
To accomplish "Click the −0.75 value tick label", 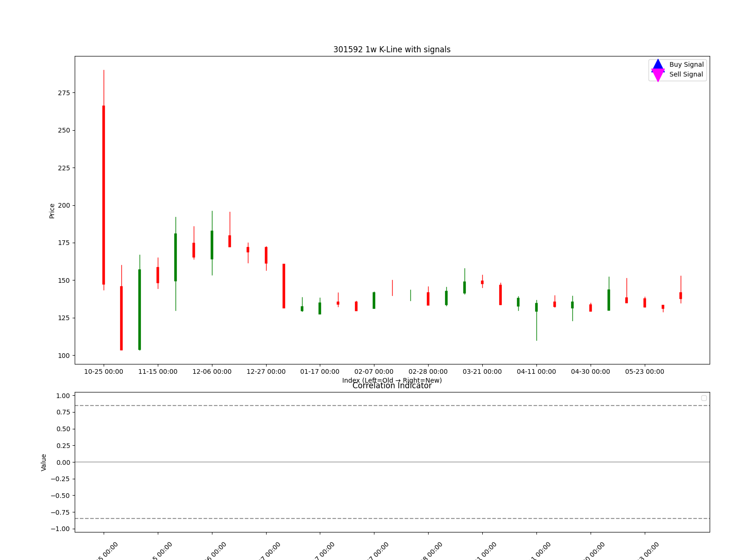I will tap(61, 512).
